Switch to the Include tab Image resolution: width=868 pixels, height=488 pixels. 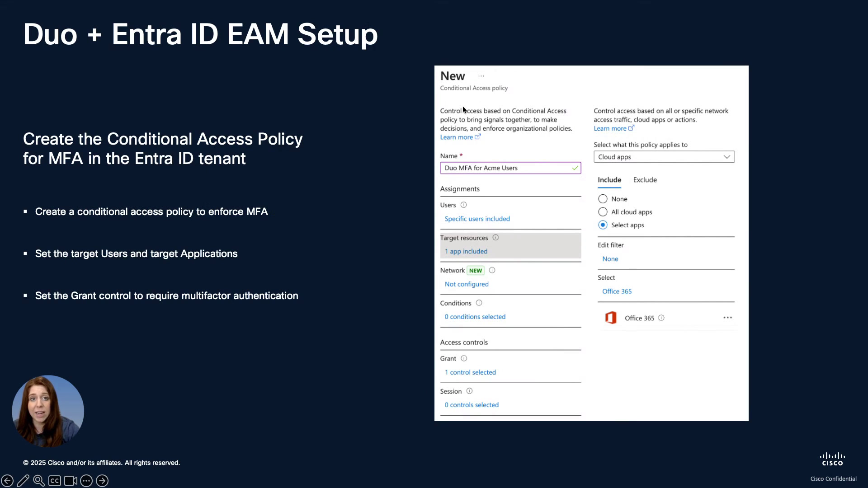[x=609, y=180]
